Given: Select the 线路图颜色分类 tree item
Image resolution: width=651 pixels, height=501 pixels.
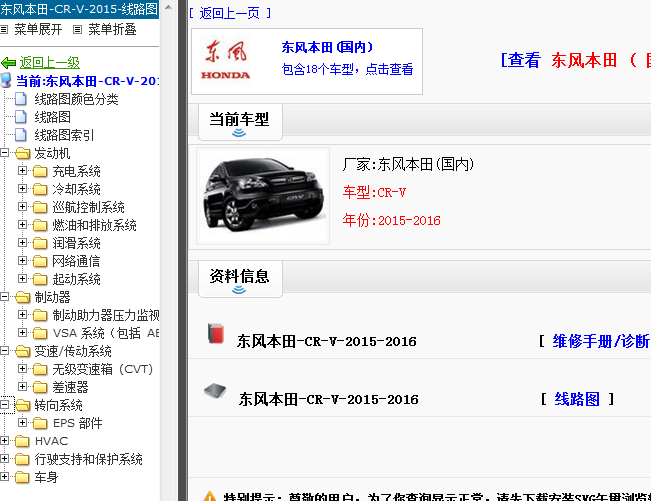Looking at the screenshot, I should click(76, 99).
